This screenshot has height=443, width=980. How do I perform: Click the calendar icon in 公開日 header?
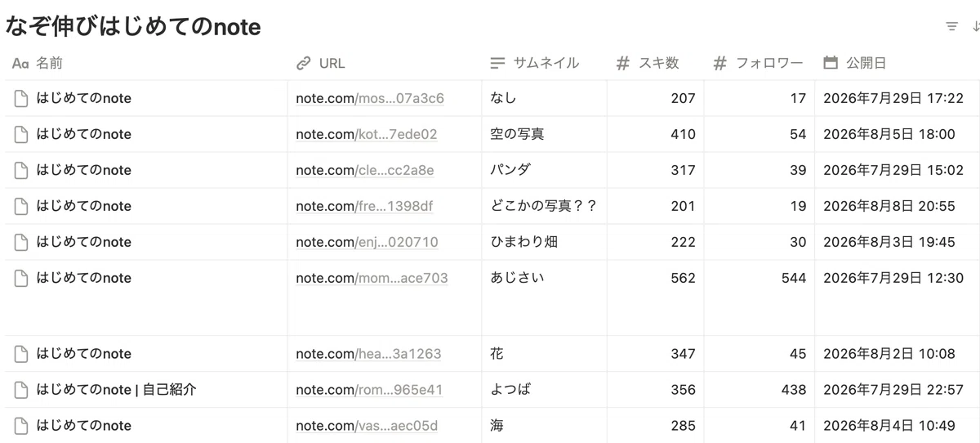(831, 63)
